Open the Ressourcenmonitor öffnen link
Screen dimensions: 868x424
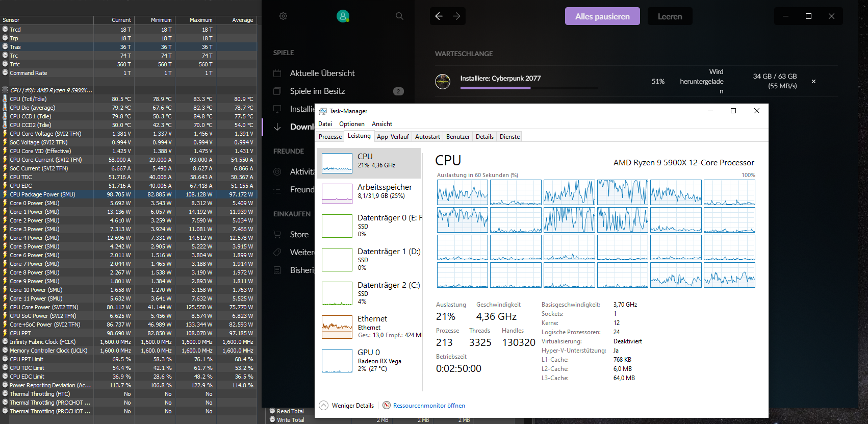tap(429, 406)
